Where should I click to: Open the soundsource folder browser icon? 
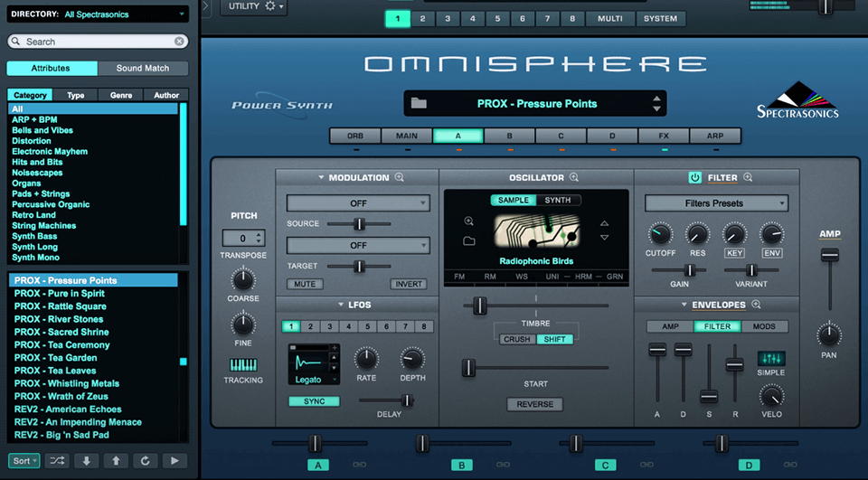(x=469, y=240)
